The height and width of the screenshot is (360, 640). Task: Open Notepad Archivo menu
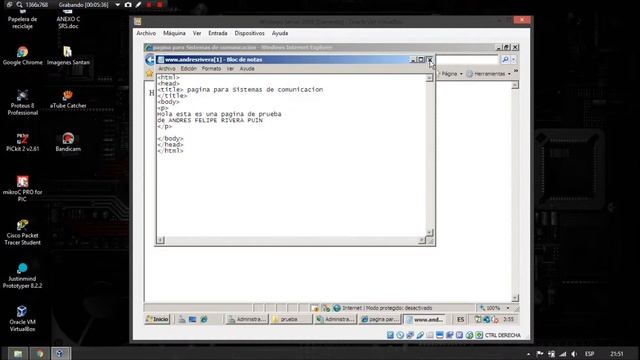[167, 69]
